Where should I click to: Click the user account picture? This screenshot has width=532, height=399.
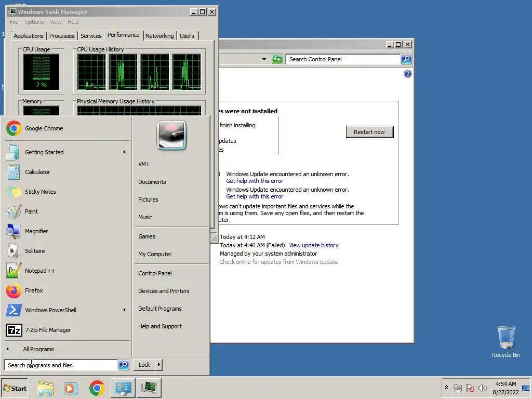[171, 136]
